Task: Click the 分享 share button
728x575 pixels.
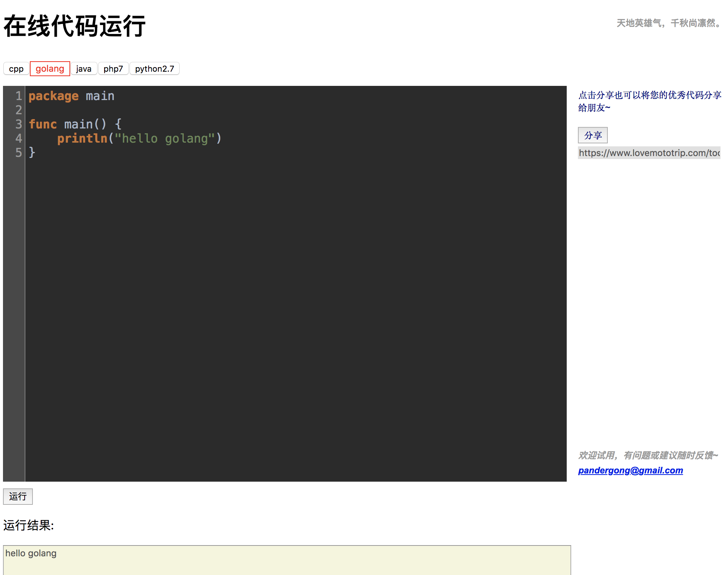Action: pos(592,135)
